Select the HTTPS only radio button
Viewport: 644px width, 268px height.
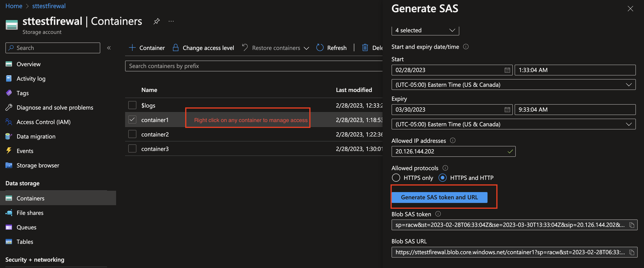tap(396, 178)
